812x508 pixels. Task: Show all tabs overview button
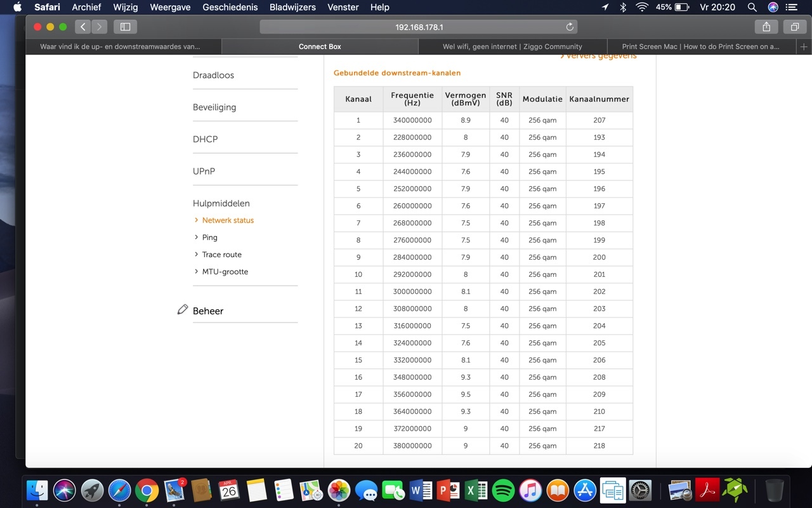[794, 27]
